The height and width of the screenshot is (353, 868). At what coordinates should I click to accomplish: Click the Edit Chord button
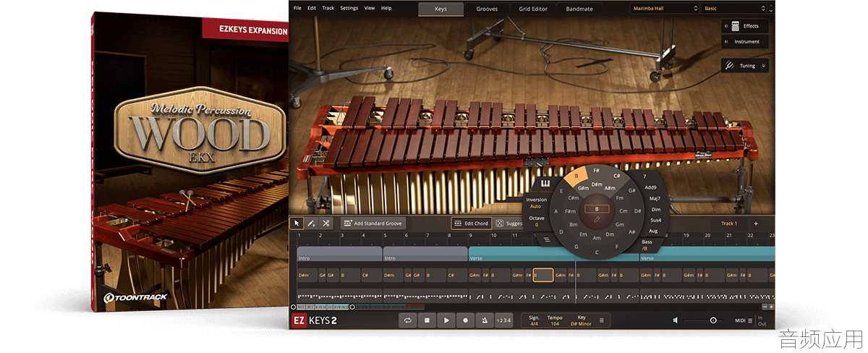click(470, 224)
